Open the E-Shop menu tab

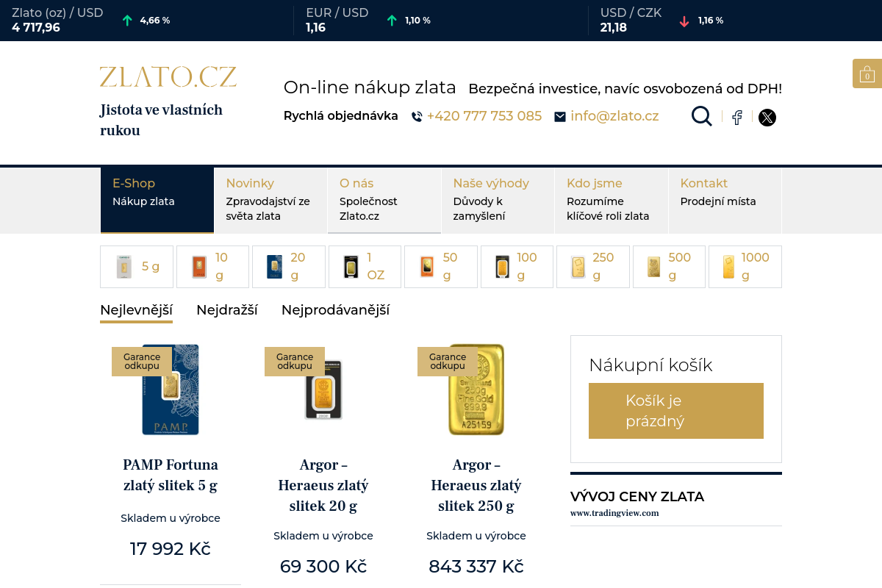(x=157, y=200)
